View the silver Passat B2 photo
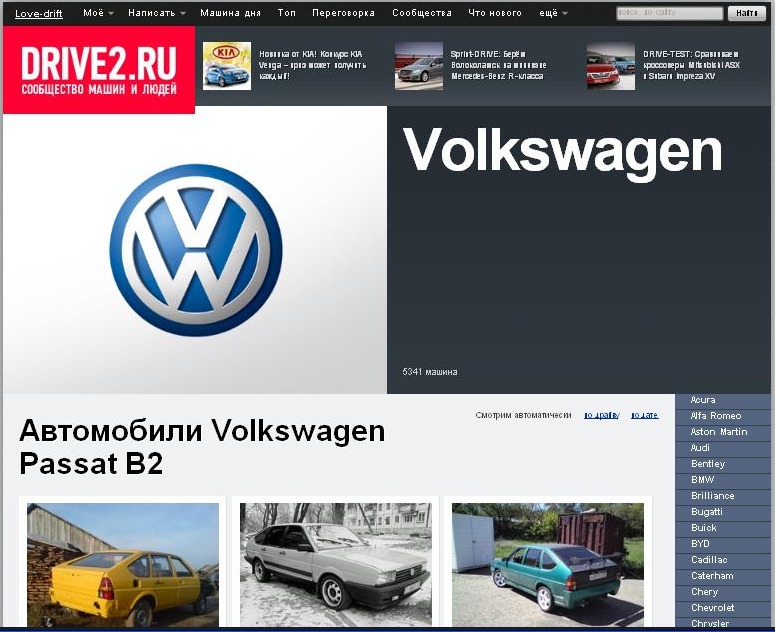Viewport: 775px width, 632px height. click(x=336, y=565)
